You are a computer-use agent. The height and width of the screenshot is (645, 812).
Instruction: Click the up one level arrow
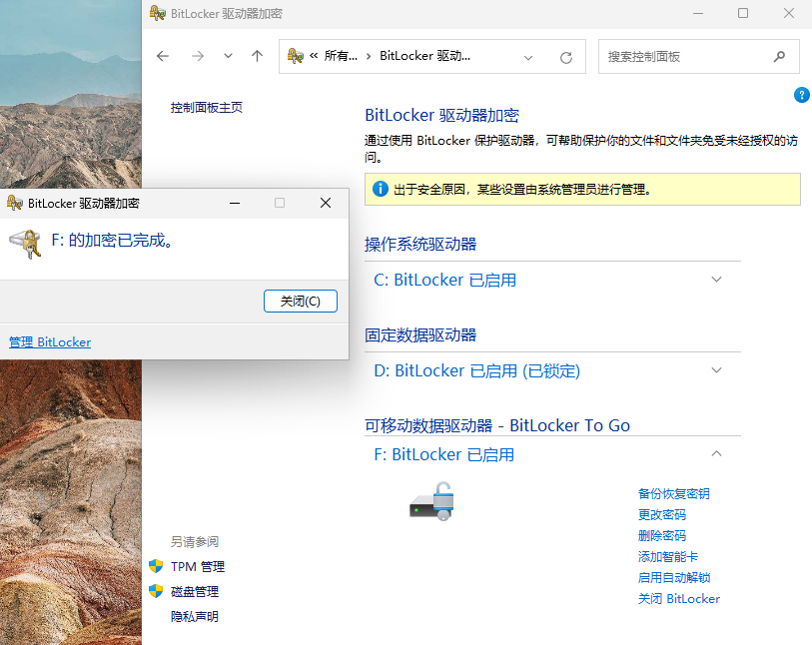tap(257, 57)
